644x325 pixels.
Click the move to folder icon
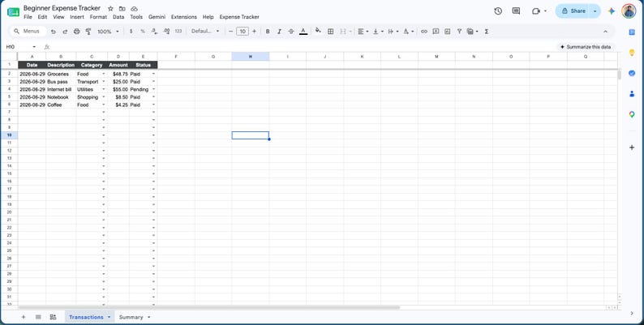(122, 9)
